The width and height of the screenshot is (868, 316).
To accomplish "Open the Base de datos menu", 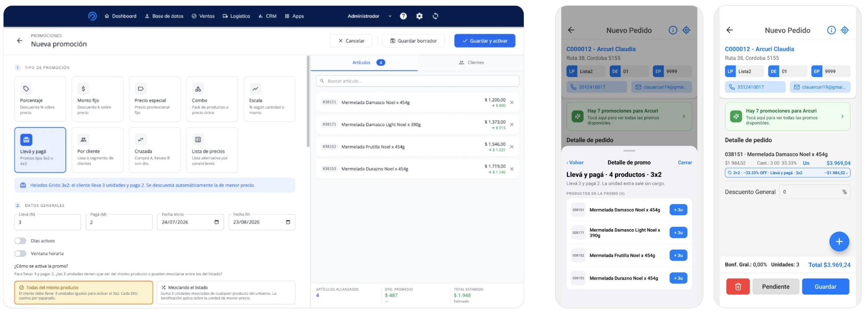I will coord(164,16).
